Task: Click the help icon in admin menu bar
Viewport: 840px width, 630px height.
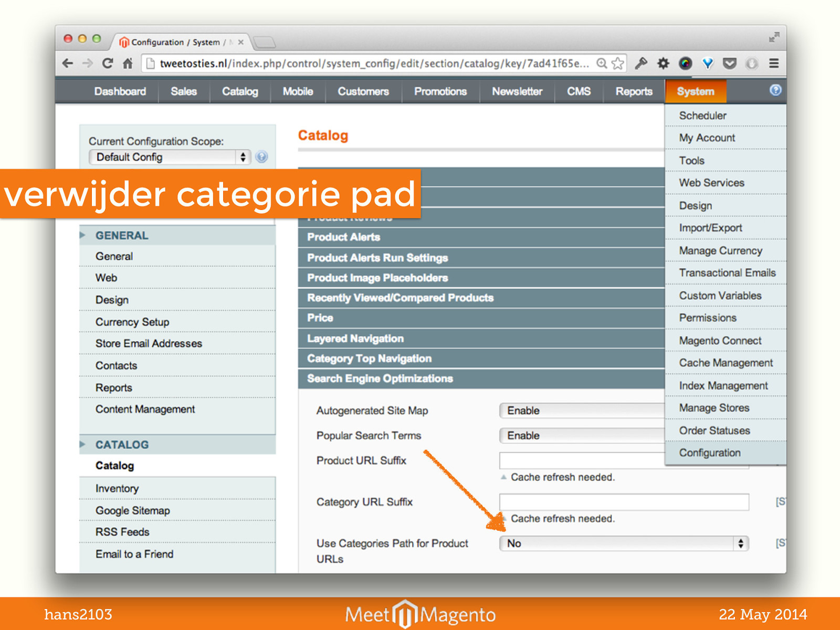Action: pyautogui.click(x=775, y=90)
